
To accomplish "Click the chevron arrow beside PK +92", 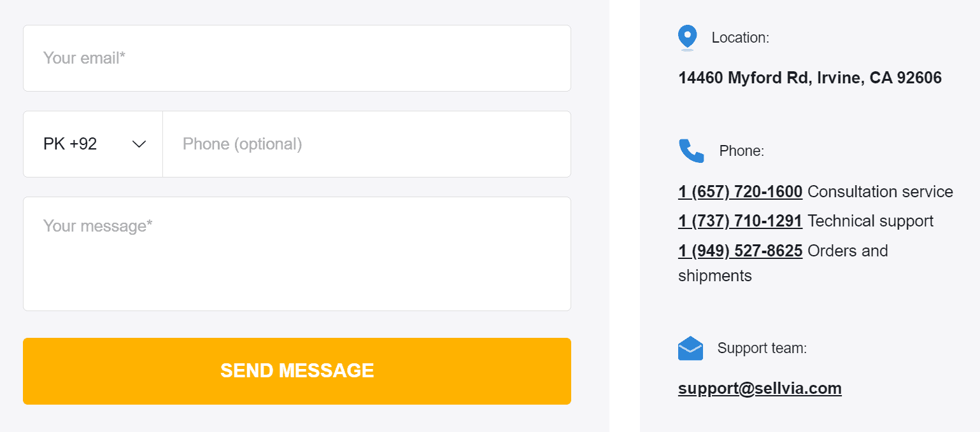I will point(139,144).
